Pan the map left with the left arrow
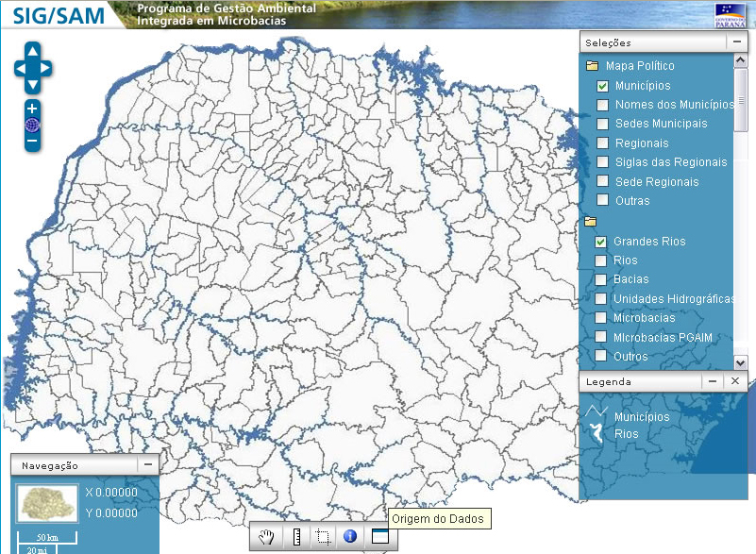Image resolution: width=756 pixels, height=554 pixels. click(x=21, y=68)
